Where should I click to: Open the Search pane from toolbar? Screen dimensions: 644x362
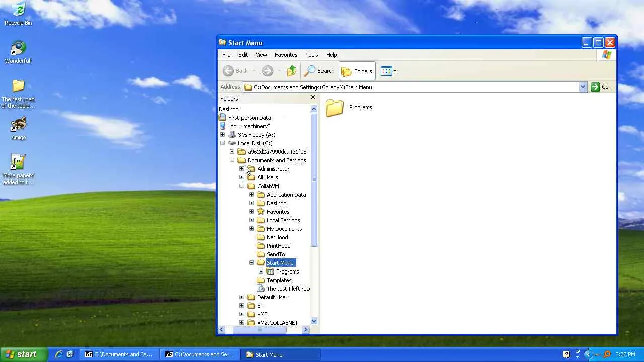click(320, 71)
